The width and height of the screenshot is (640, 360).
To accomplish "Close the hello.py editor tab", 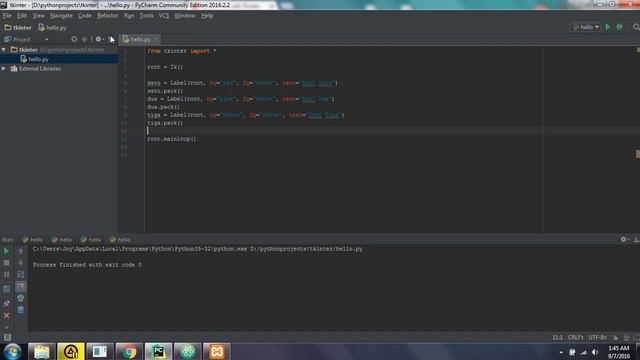I will coord(156,39).
